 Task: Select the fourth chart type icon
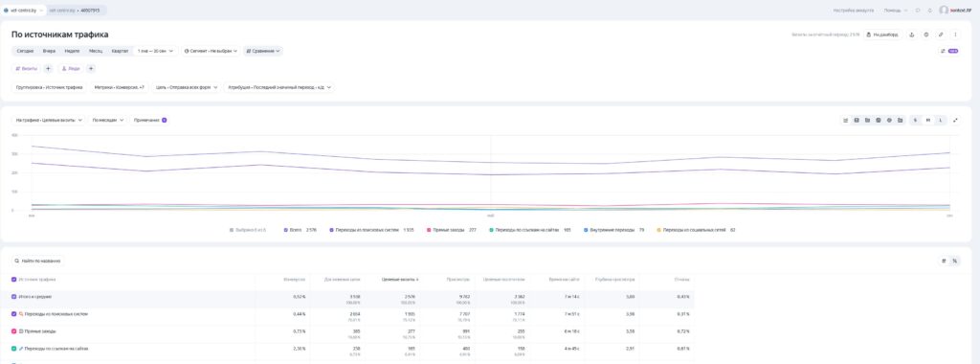879,120
